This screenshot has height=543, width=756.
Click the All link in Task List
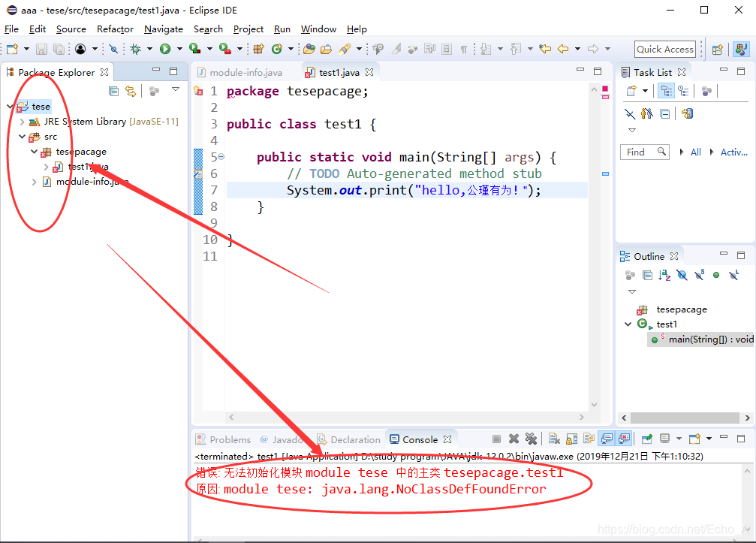point(695,152)
